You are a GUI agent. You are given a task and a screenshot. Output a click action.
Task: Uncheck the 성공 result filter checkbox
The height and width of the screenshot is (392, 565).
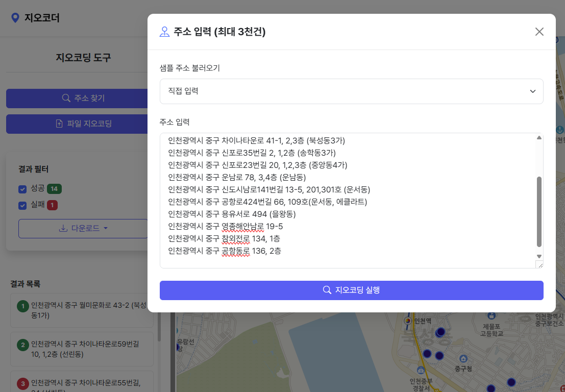(22, 189)
